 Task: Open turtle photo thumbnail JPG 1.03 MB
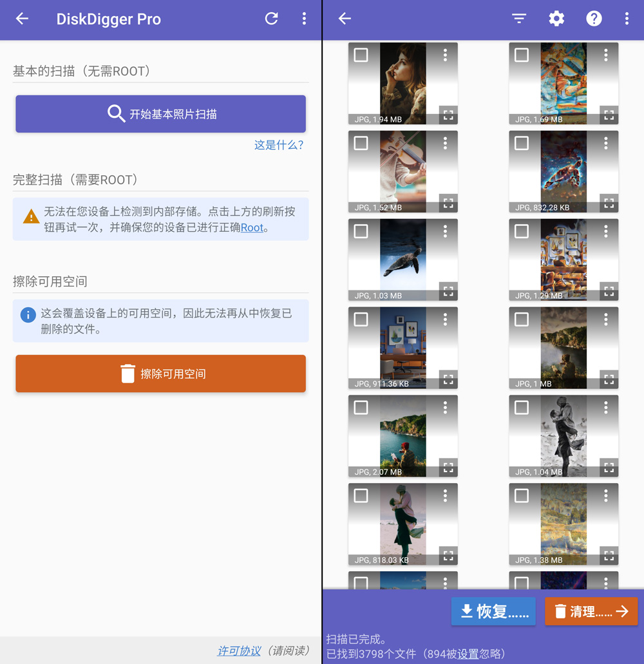pos(403,260)
